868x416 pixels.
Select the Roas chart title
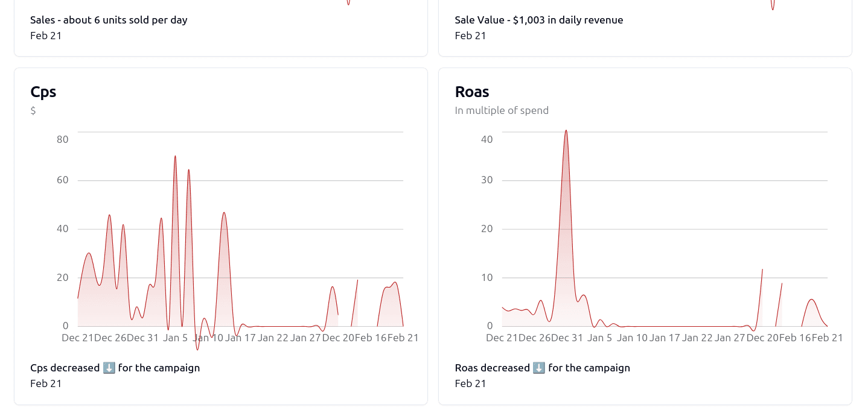(472, 92)
